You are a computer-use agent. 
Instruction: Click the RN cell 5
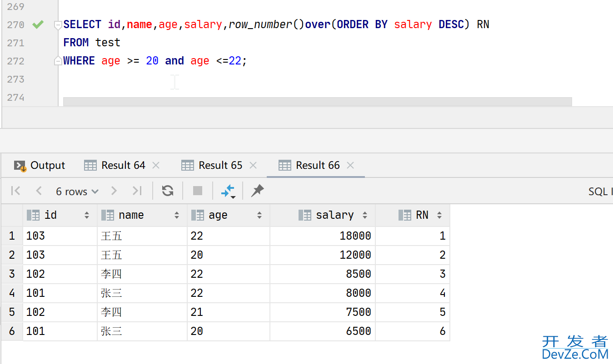(413, 312)
